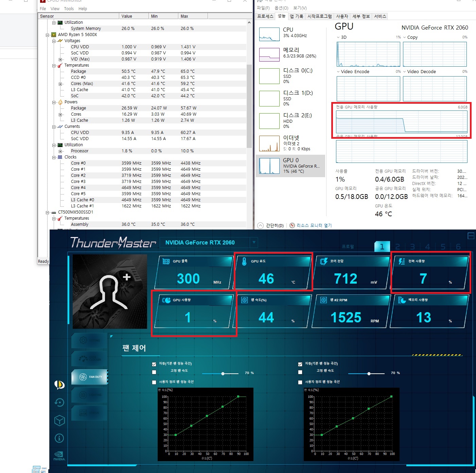Uncheck left fan auto curve checkbox

pos(154,364)
